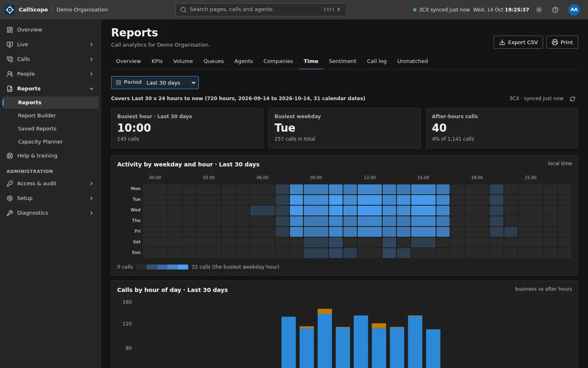Click the 'business vs after hours' label
Image resolution: width=588 pixels, height=368 pixels.
pyautogui.click(x=543, y=289)
